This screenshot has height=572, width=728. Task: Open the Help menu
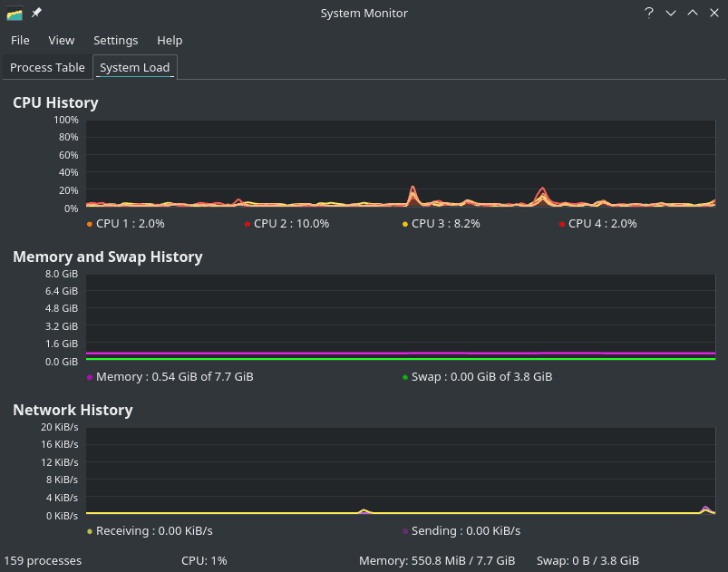(x=170, y=40)
